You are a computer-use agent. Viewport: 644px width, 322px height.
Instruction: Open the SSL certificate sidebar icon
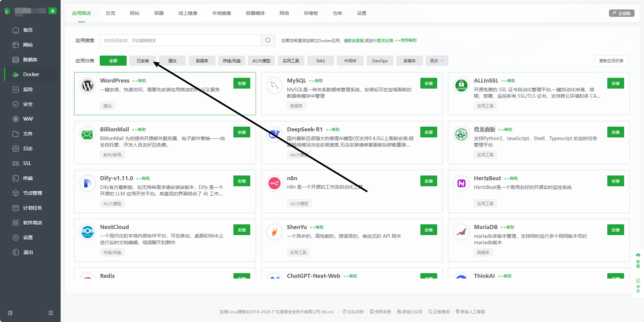pos(15,163)
